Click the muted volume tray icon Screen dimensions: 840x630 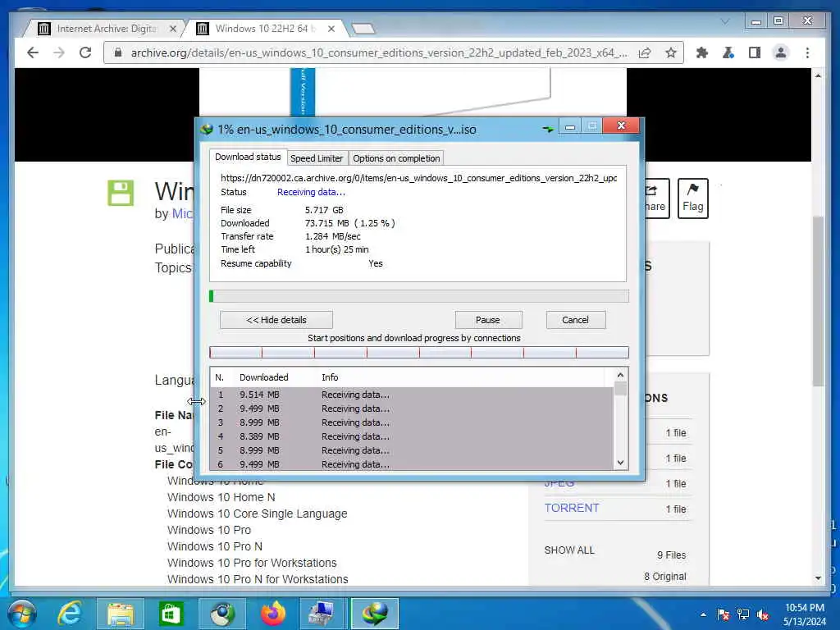coord(763,614)
